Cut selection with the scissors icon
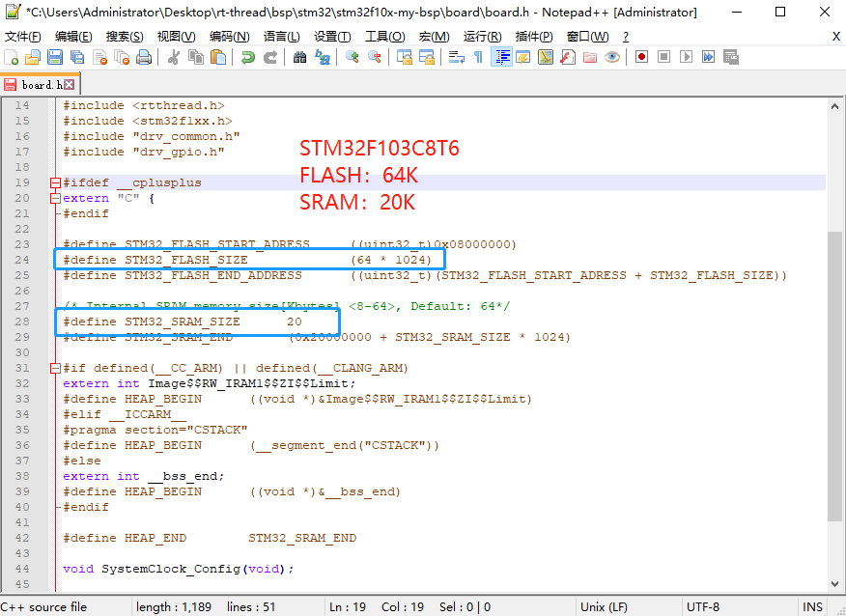The height and width of the screenshot is (616, 846). (x=173, y=57)
